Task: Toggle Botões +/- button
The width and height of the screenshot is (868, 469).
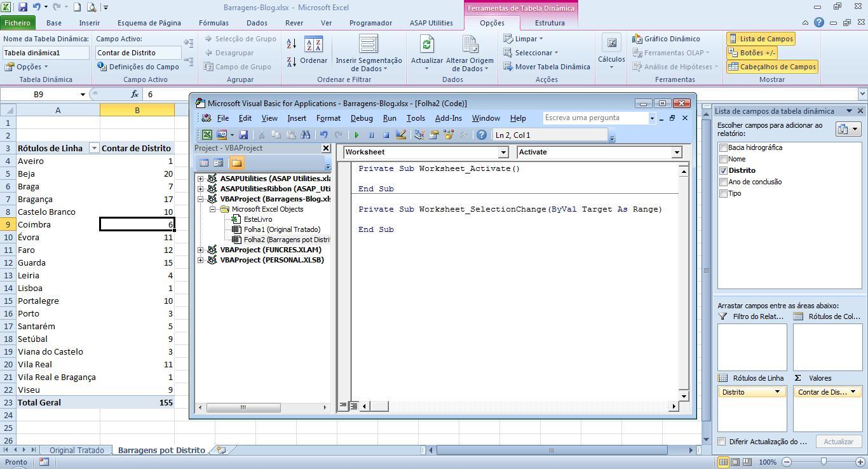Action: (752, 53)
